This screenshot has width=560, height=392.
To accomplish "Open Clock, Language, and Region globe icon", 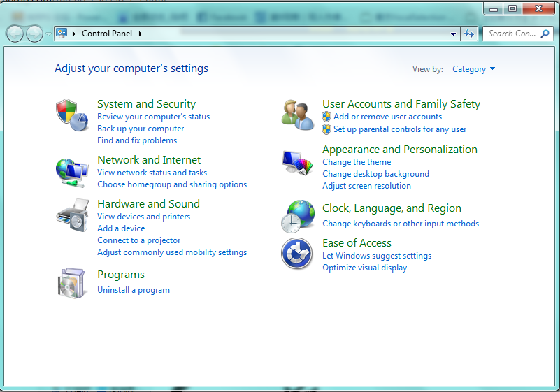I will pos(298,217).
